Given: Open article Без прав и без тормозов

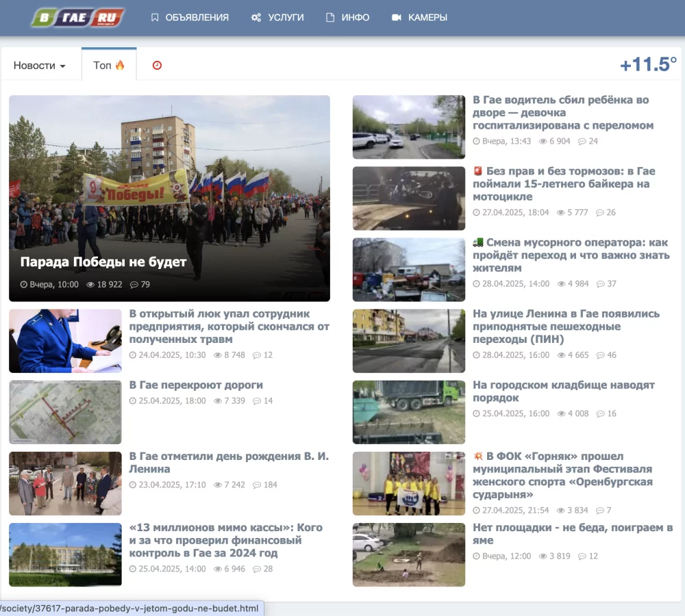Looking at the screenshot, I should 564,184.
